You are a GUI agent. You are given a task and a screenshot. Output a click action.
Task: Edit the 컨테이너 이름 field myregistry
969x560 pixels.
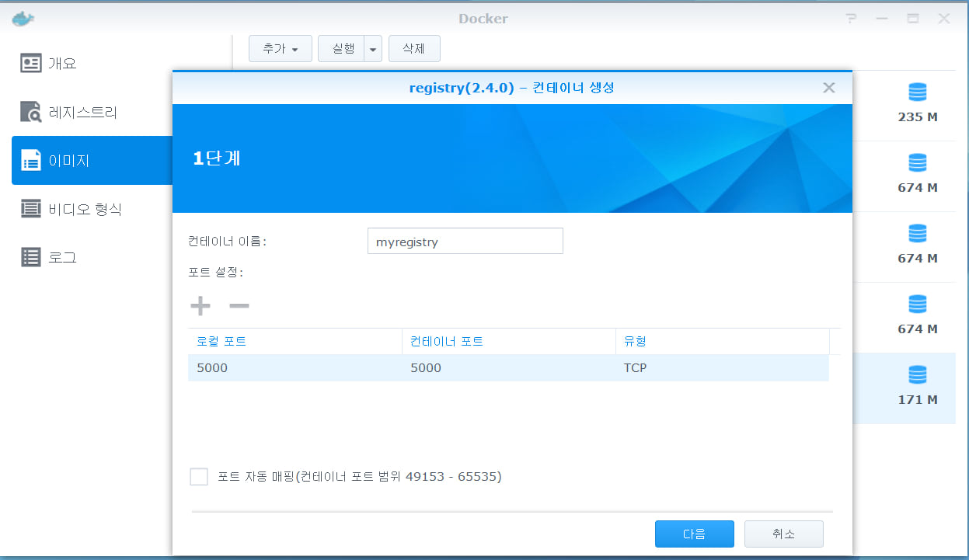pos(465,242)
